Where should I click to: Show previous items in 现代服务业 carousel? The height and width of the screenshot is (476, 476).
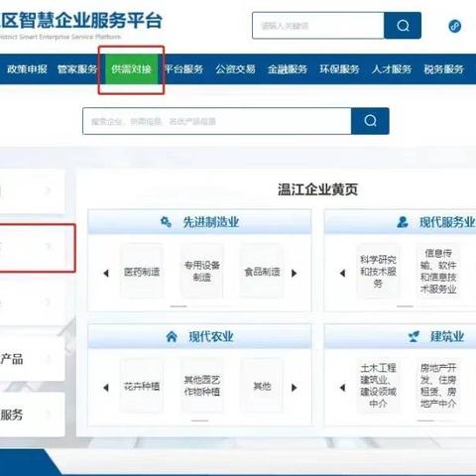[342, 273]
